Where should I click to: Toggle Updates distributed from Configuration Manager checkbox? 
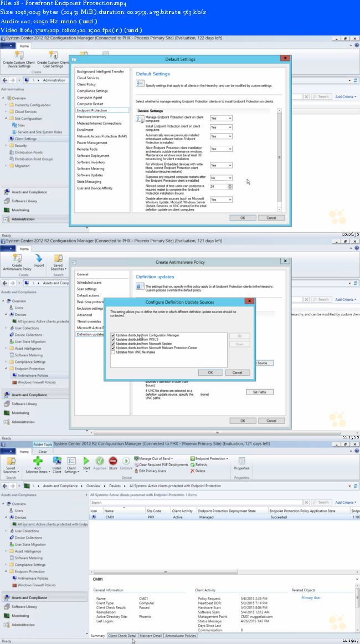[x=113, y=335]
